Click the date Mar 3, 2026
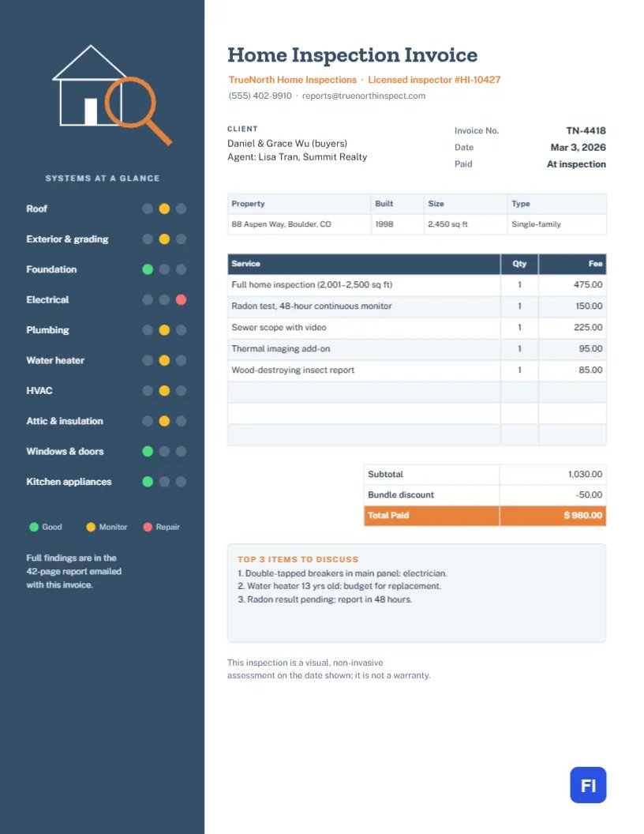This screenshot has height=834, width=644. 578,148
